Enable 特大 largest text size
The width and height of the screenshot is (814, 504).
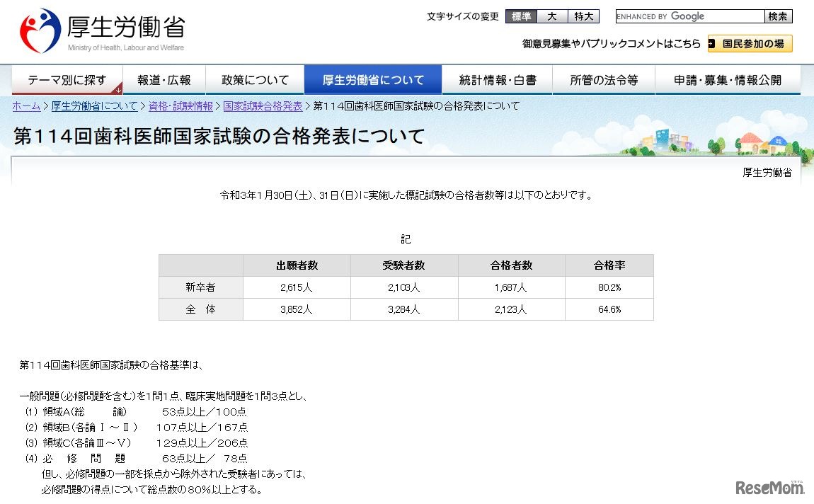[x=583, y=16]
